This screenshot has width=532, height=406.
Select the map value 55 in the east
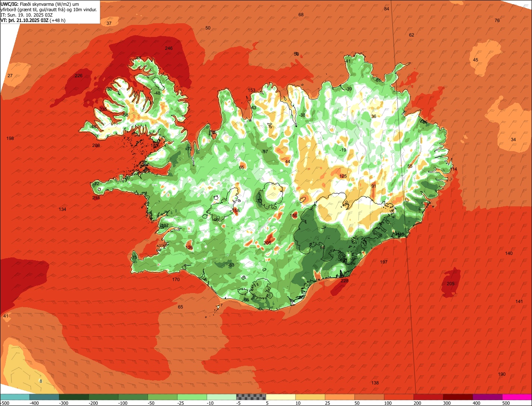tap(410, 166)
